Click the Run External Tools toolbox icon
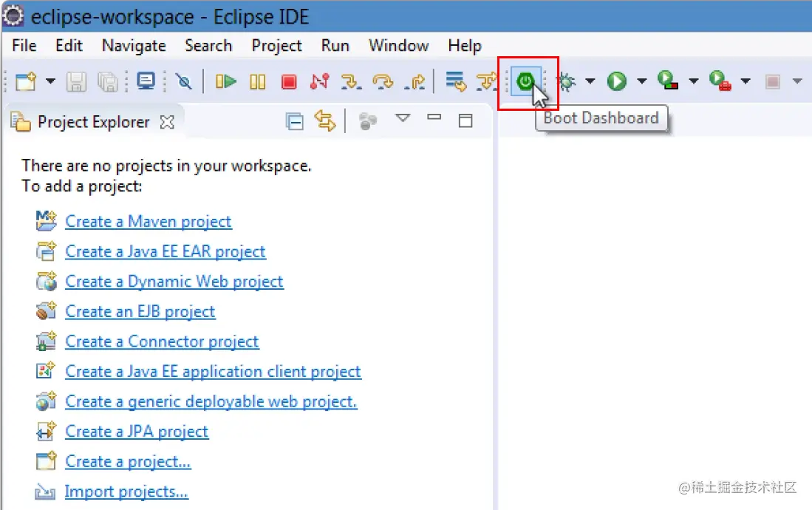 [x=720, y=81]
